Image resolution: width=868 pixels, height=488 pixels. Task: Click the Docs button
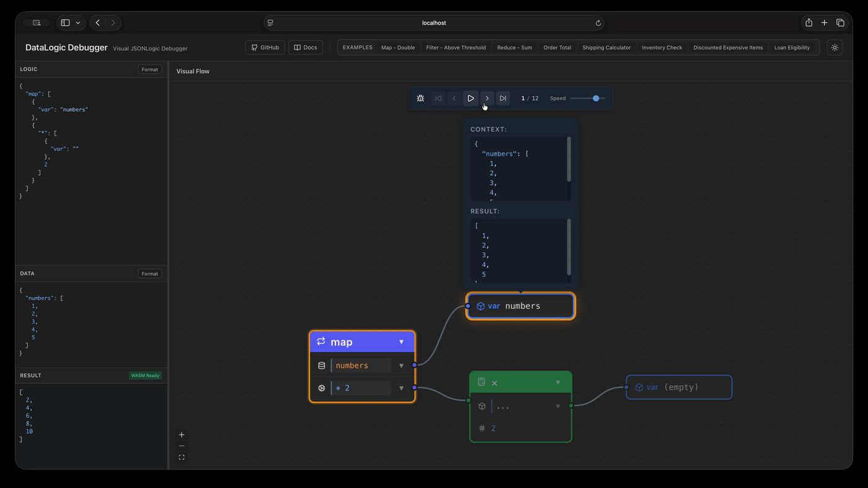tap(305, 47)
